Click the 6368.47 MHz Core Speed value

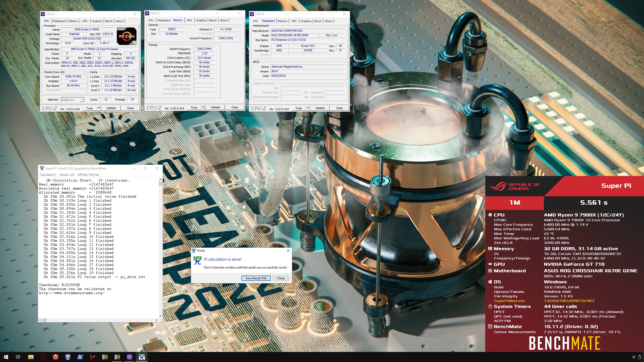click(73, 76)
